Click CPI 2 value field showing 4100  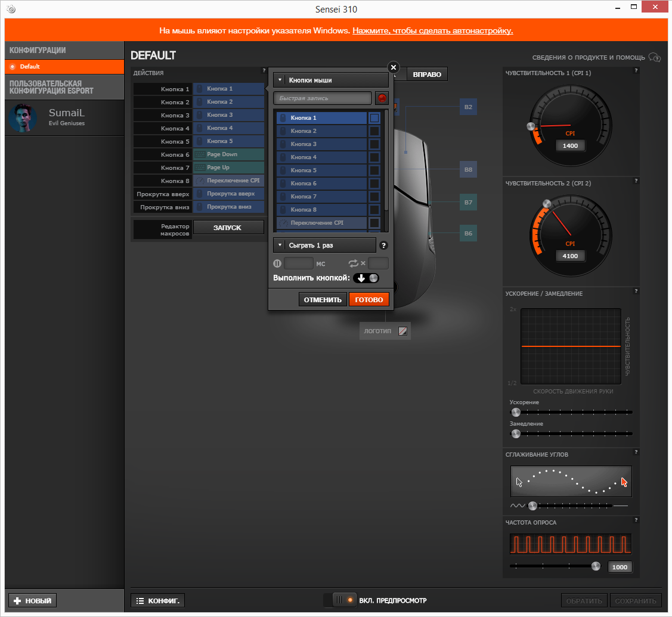tap(570, 256)
